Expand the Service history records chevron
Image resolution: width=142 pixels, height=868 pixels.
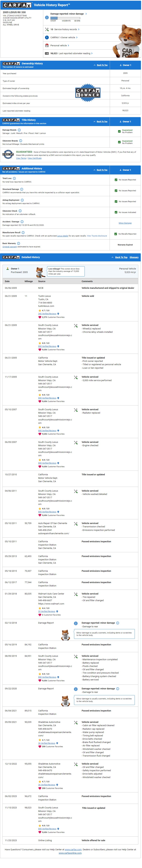tap(79, 29)
